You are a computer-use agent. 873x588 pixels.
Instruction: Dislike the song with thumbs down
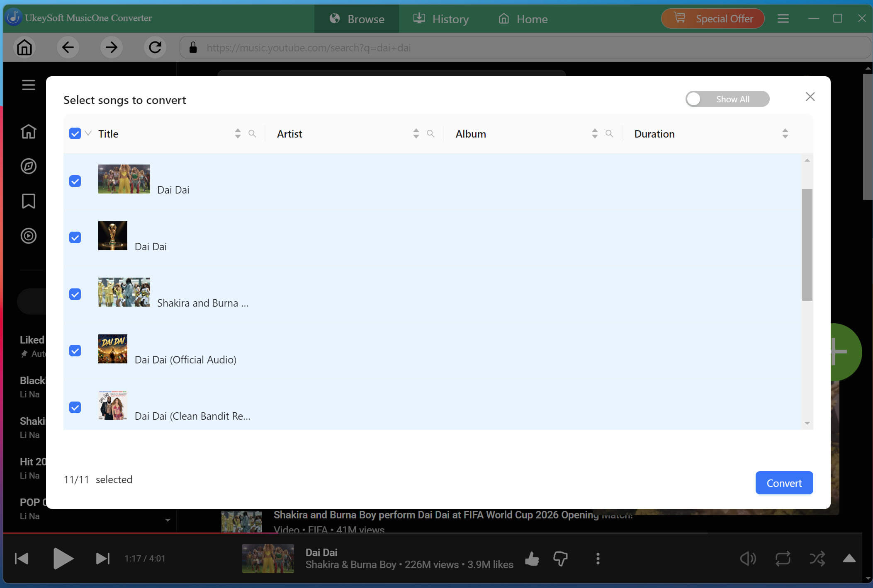point(561,559)
